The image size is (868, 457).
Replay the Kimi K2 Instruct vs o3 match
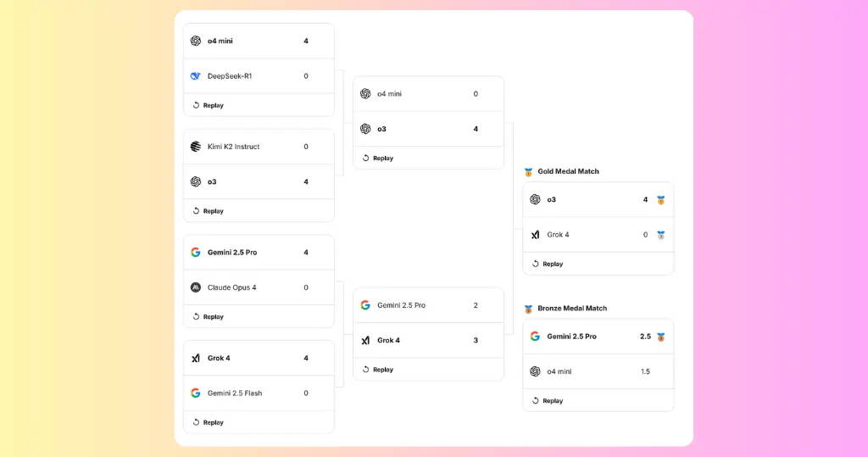click(209, 211)
